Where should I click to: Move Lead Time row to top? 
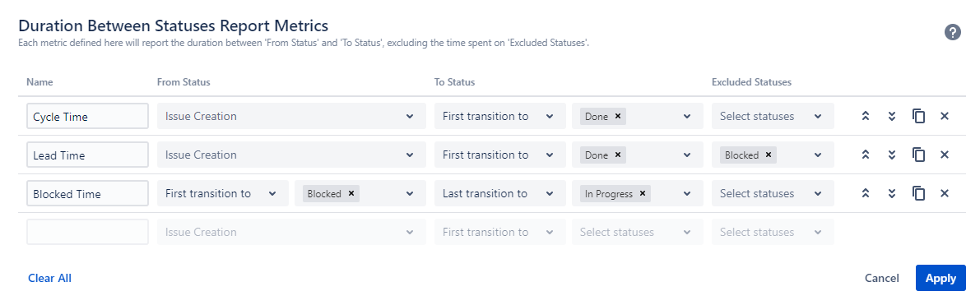click(866, 155)
